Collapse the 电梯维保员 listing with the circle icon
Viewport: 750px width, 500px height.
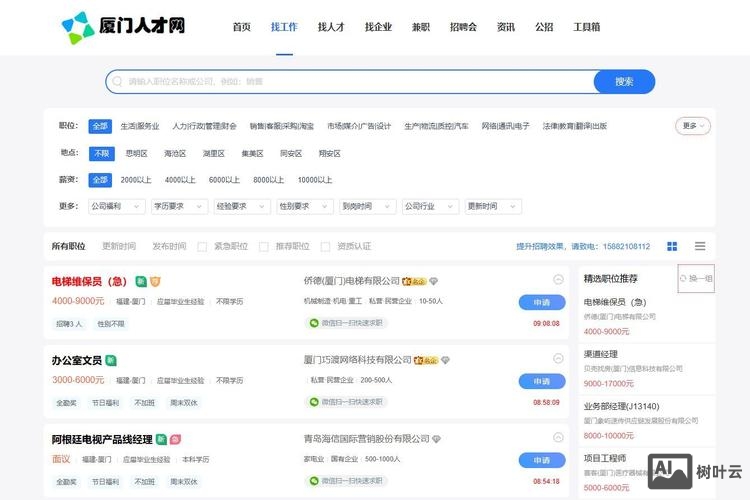point(558,279)
